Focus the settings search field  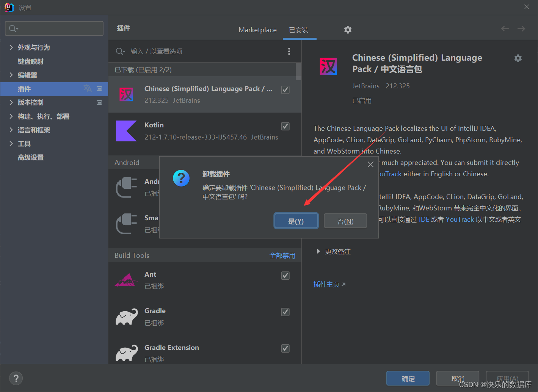tap(54, 28)
